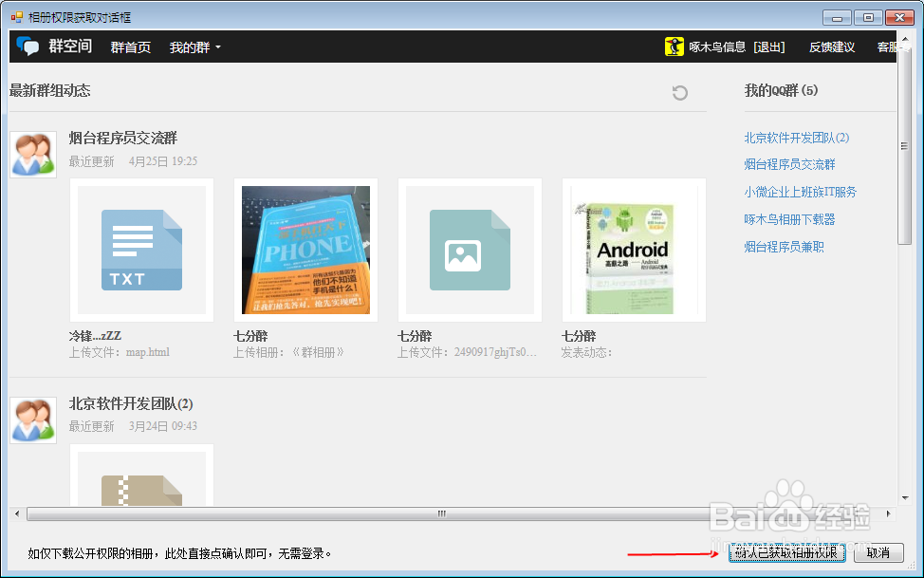
Task: Open 北京软件开发团队(2) group title in feed
Action: pyautogui.click(x=131, y=404)
